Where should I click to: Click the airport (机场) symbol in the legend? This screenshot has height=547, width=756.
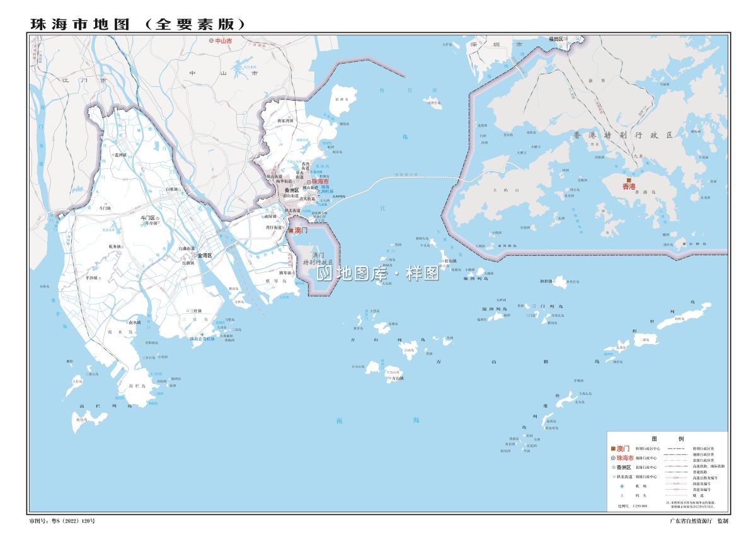(621, 486)
